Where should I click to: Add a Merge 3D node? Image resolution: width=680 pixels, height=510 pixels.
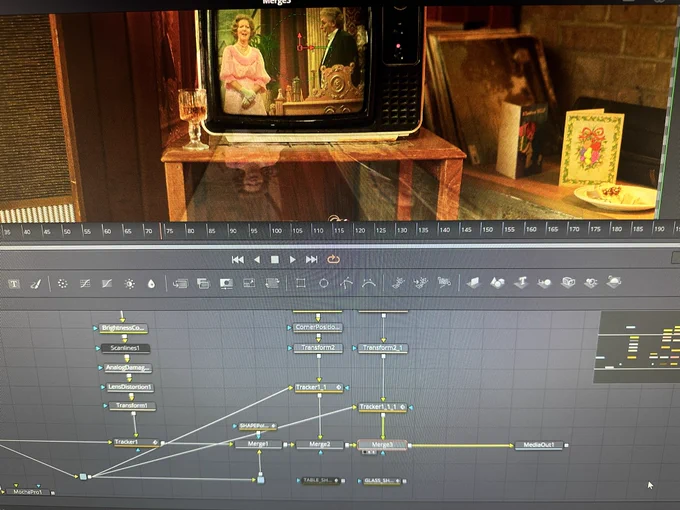(x=544, y=282)
